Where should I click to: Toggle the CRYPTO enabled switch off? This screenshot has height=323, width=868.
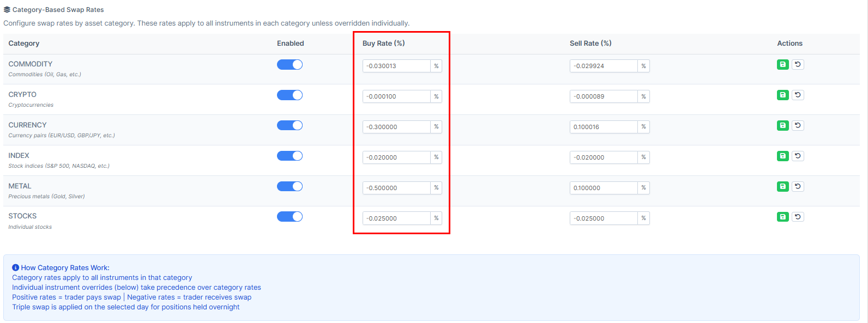290,95
